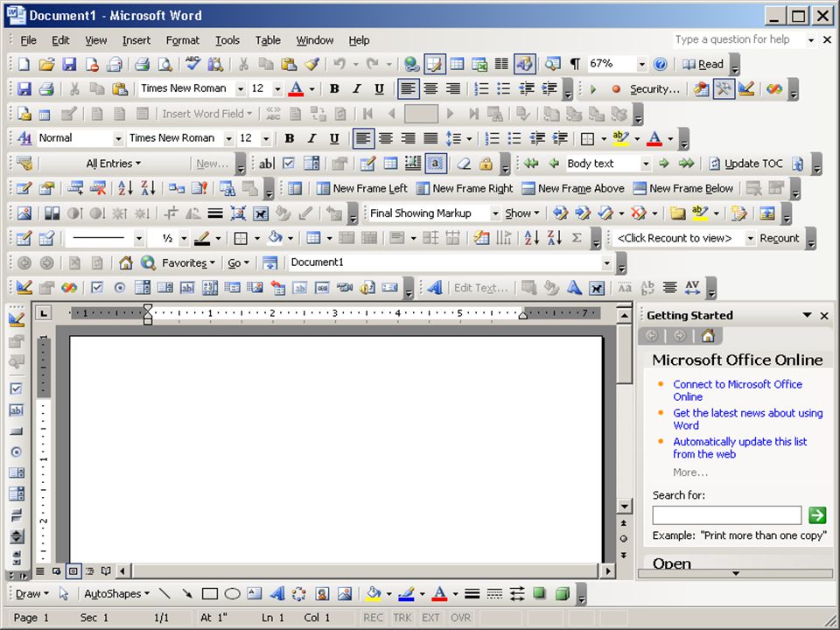Open Tools menu

(227, 40)
